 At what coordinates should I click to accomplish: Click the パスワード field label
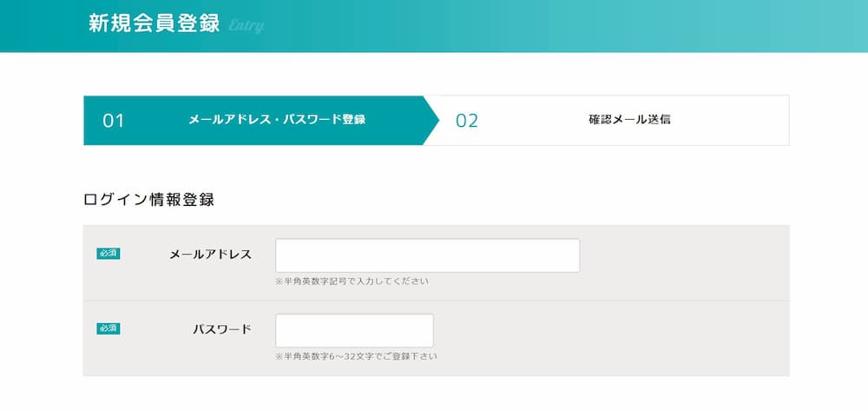(x=222, y=329)
